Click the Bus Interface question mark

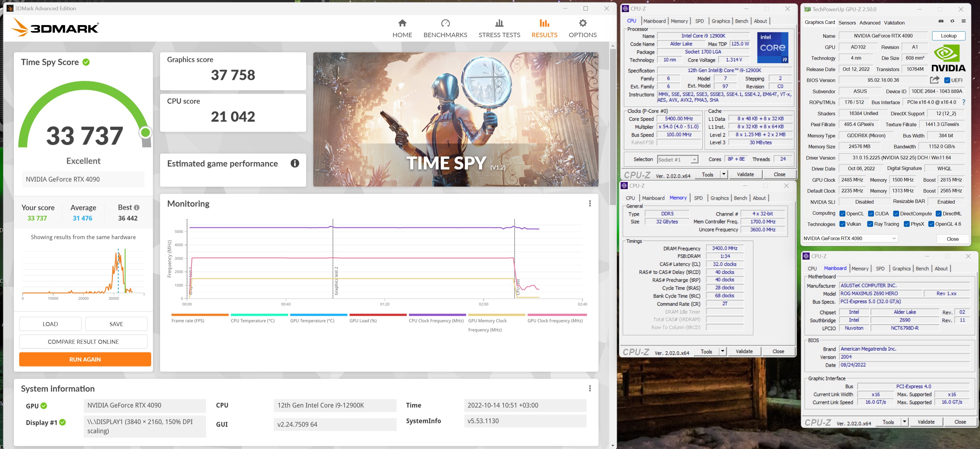point(964,102)
